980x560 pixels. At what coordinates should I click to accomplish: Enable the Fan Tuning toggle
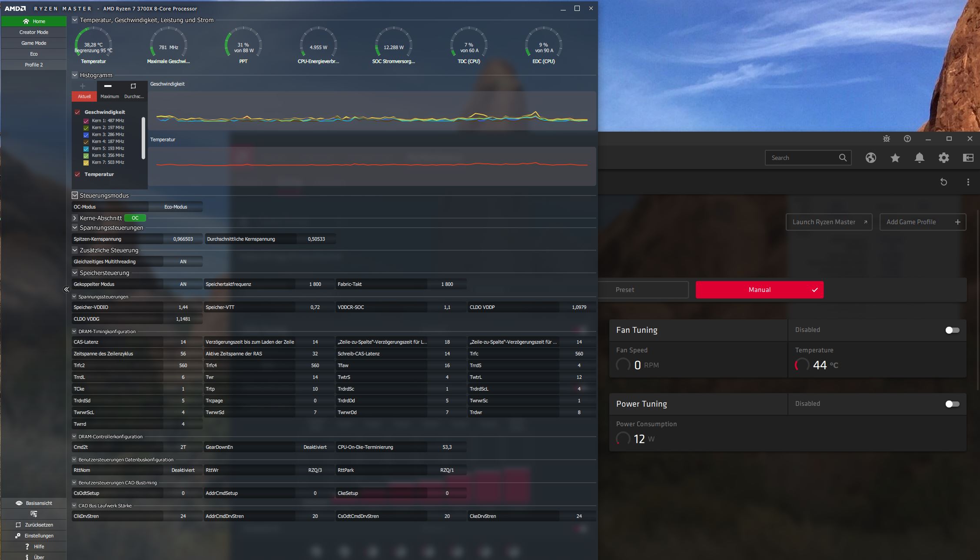point(952,330)
